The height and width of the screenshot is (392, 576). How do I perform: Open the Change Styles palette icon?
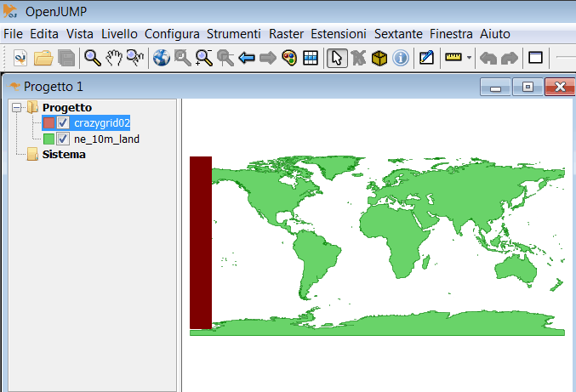289,58
